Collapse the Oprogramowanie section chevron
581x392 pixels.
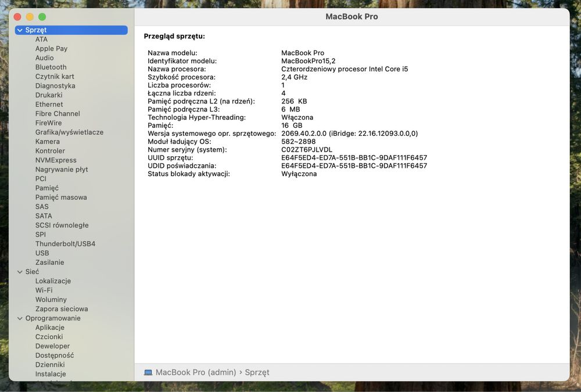[x=20, y=318]
